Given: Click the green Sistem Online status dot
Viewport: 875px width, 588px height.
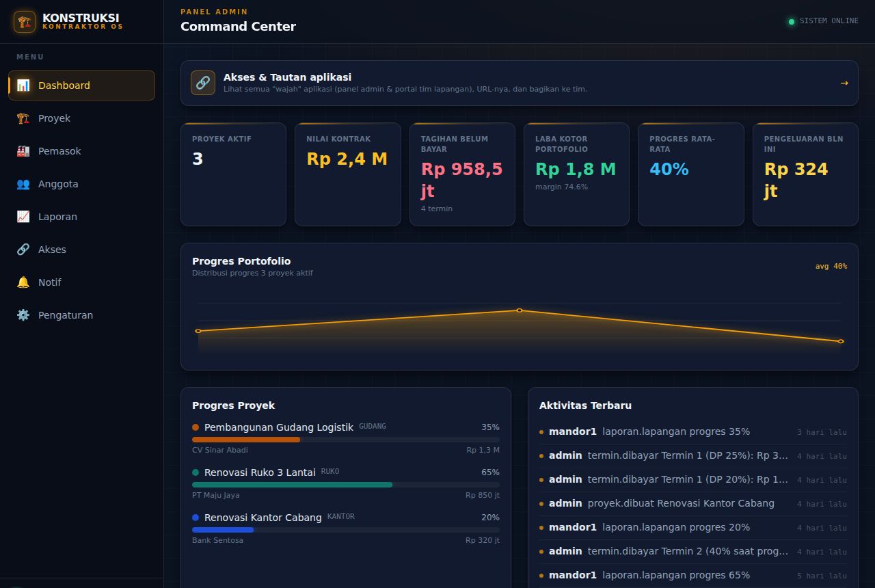Looking at the screenshot, I should tap(792, 21).
